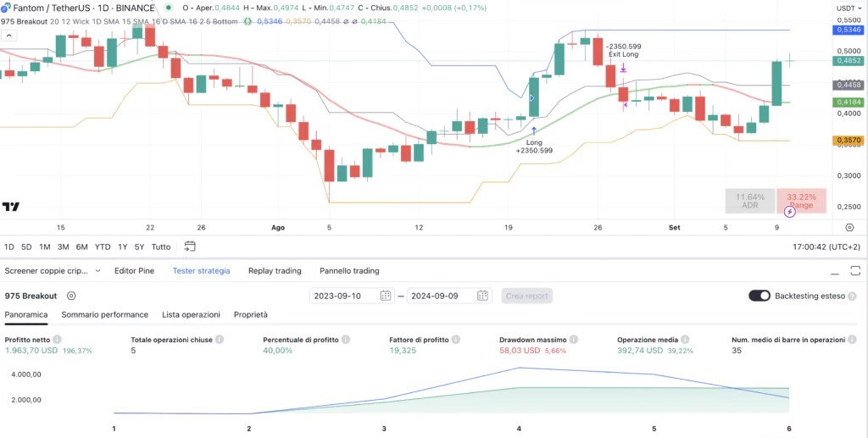Click the Crea report button

point(527,296)
